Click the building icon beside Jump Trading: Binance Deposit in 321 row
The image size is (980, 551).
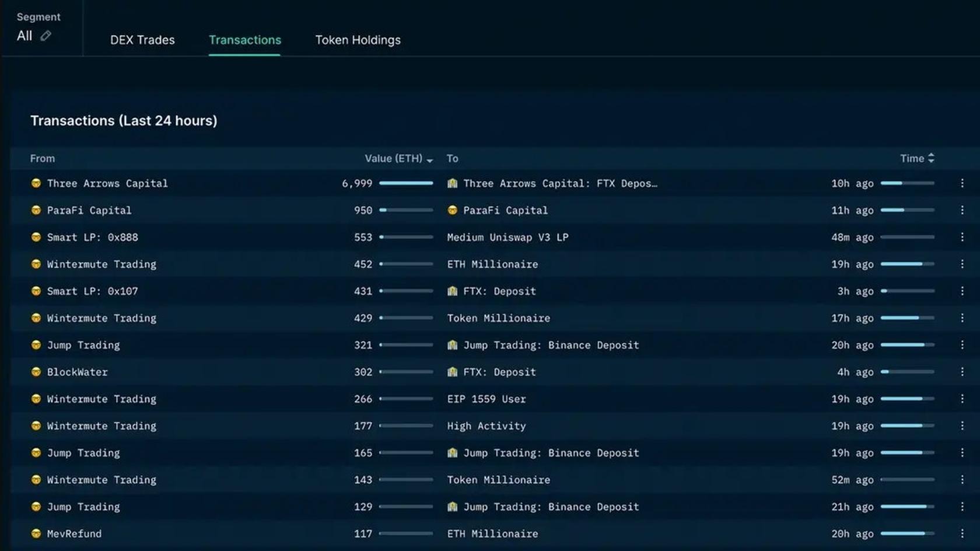point(452,345)
